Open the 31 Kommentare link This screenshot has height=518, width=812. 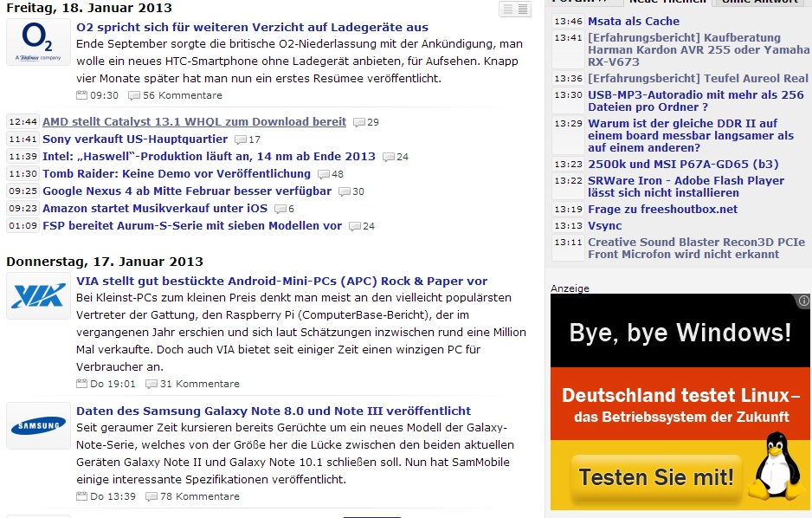[x=200, y=384]
